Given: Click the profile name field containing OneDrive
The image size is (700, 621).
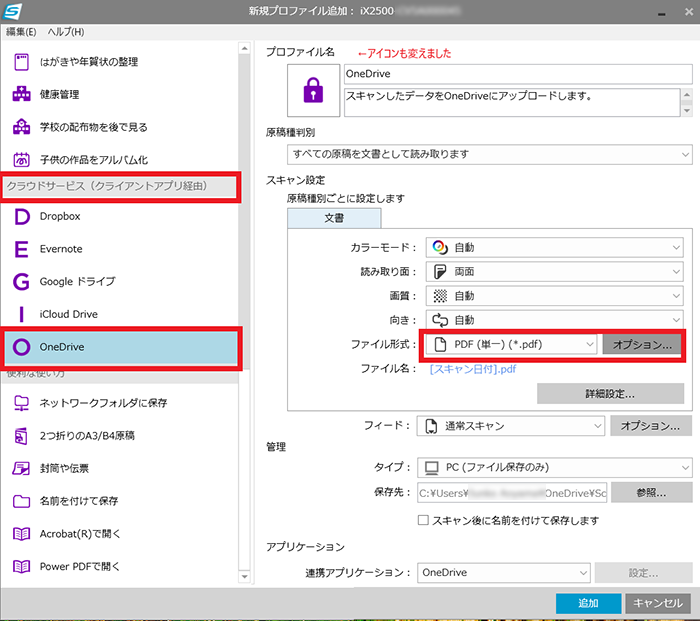Looking at the screenshot, I should point(518,74).
